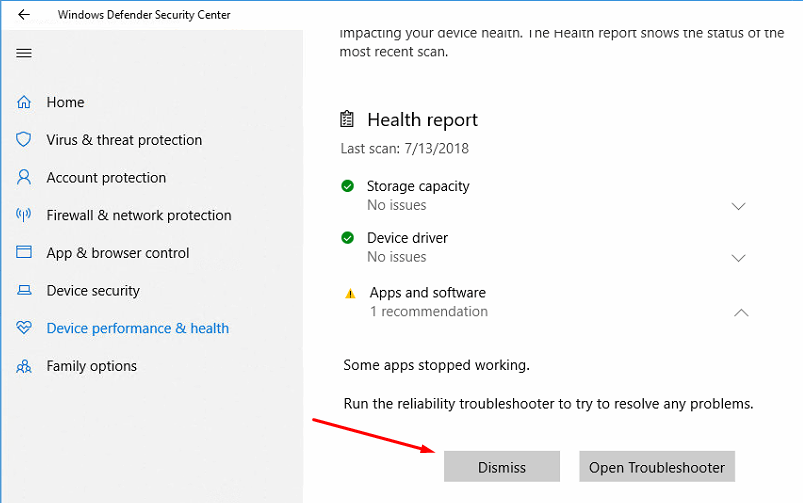The image size is (803, 503).
Task: Click the Apps and software warning icon
Action: point(350,294)
